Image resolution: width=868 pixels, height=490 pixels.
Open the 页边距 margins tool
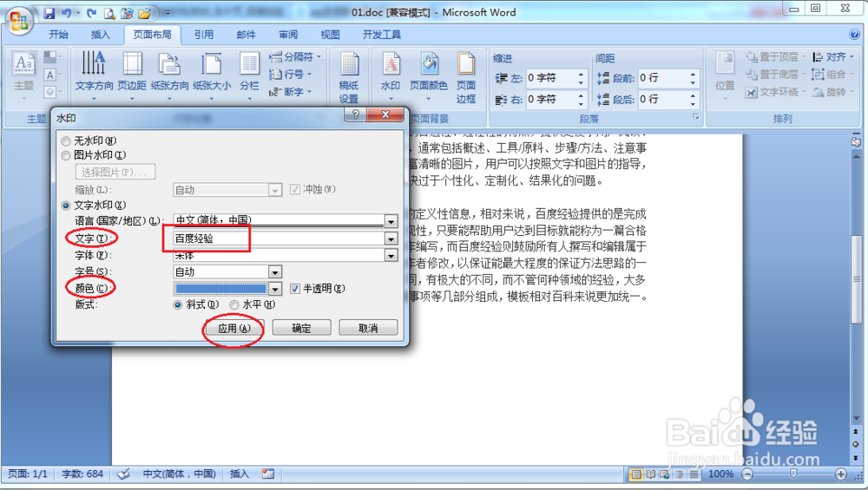point(132,75)
